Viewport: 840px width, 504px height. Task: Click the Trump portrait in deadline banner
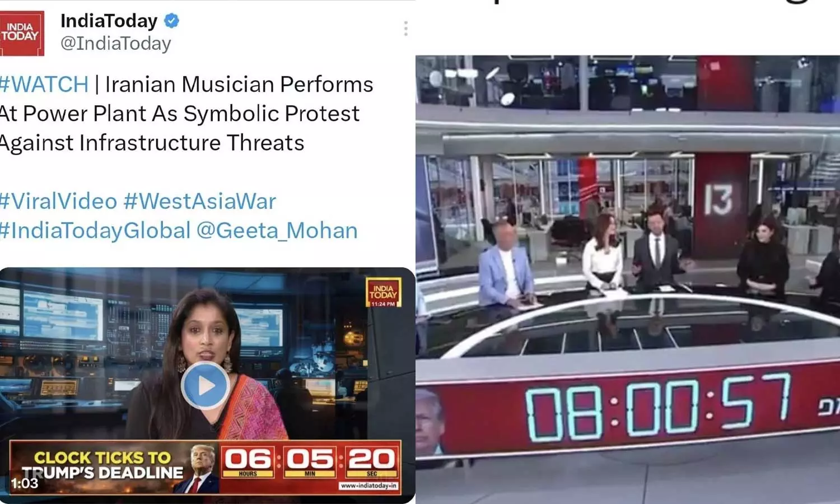199,468
